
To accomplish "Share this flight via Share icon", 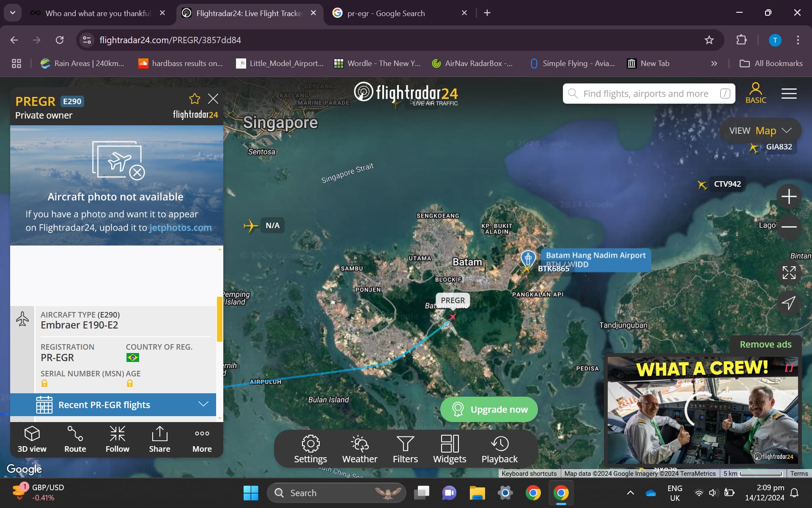I will (159, 439).
